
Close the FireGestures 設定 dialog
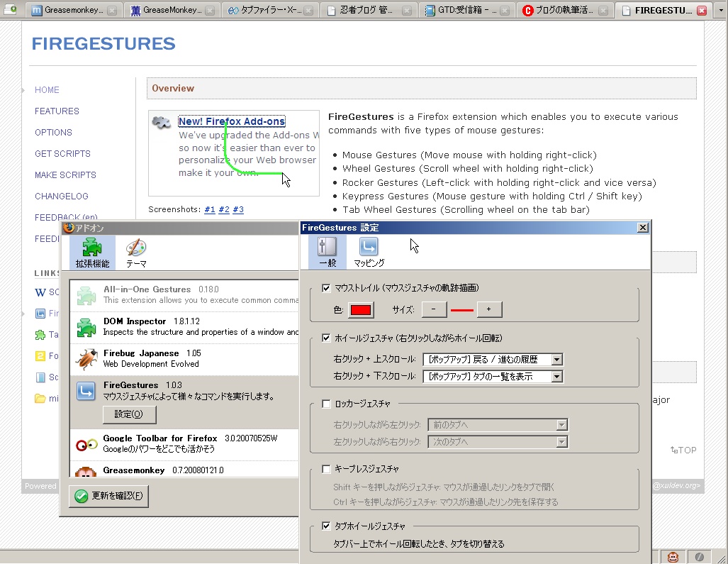pos(642,227)
